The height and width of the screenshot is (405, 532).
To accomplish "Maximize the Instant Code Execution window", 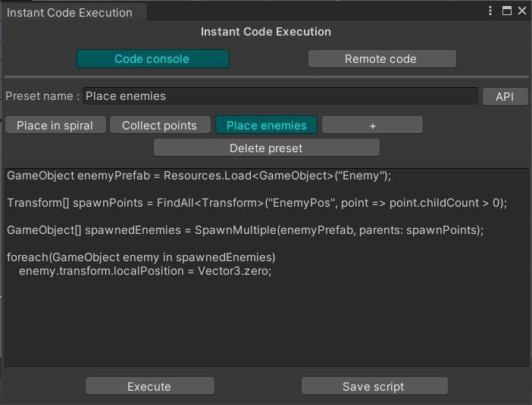I will click(x=506, y=11).
